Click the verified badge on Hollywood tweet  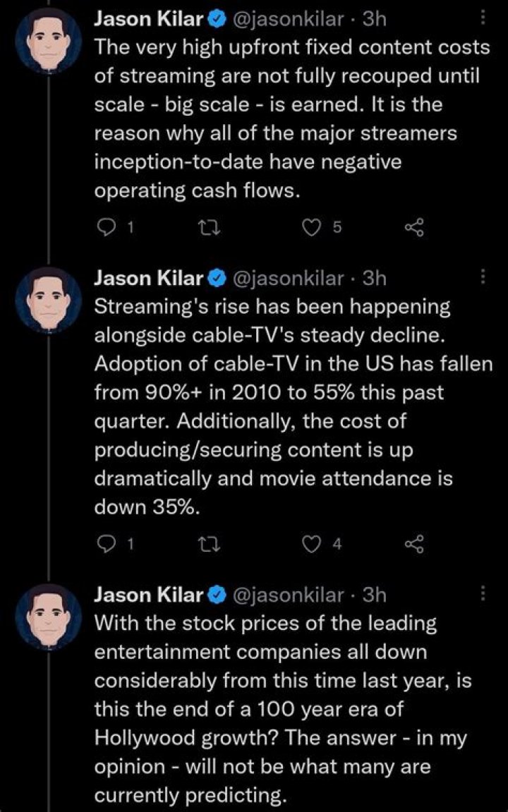pos(215,595)
